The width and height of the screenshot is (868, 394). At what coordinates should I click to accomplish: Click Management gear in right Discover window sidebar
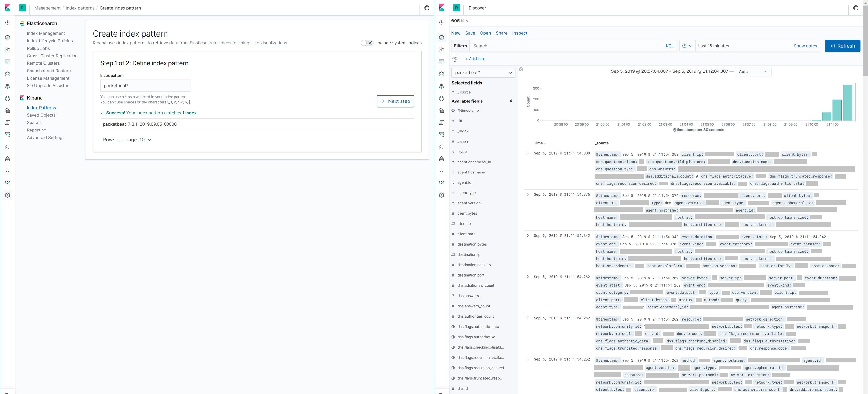(441, 195)
